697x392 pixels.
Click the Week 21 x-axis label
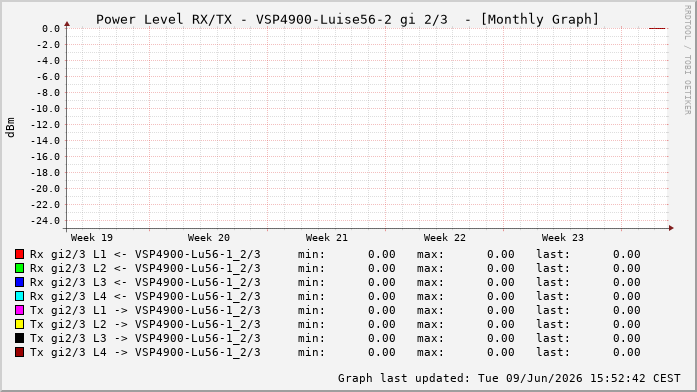[327, 238]
